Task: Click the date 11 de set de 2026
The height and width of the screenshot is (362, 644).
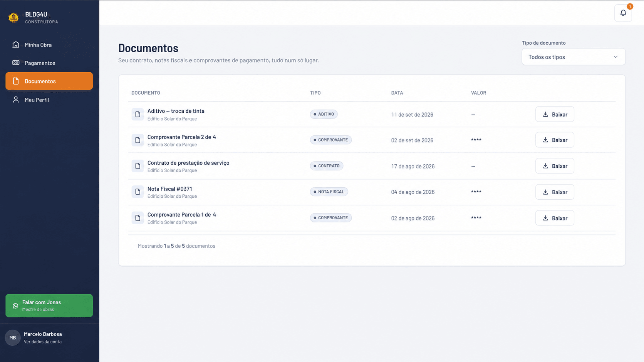Action: pyautogui.click(x=412, y=115)
